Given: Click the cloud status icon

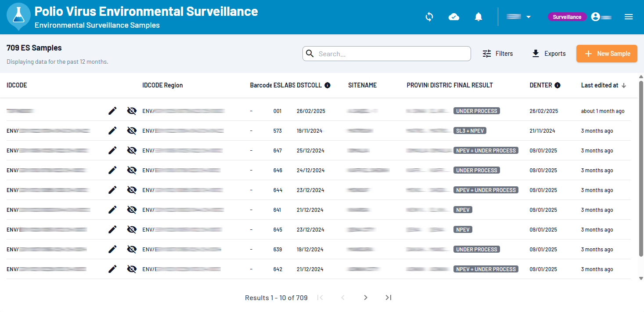Looking at the screenshot, I should point(454,17).
